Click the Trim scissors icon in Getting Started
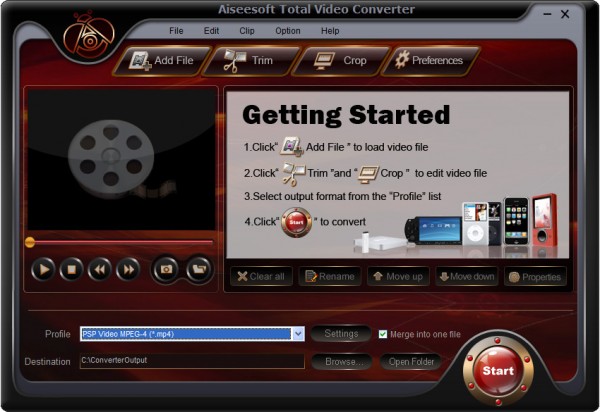Screen dimensions: 600x412 293,174
